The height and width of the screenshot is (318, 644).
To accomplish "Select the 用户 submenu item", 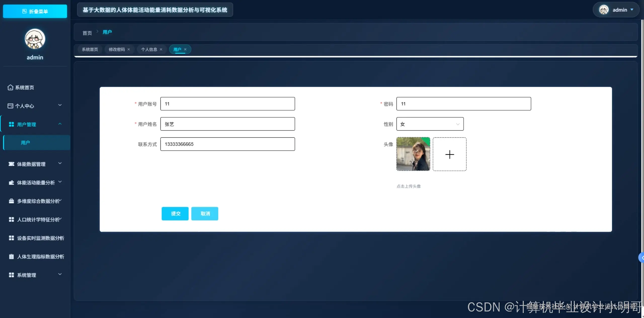I will (25, 143).
